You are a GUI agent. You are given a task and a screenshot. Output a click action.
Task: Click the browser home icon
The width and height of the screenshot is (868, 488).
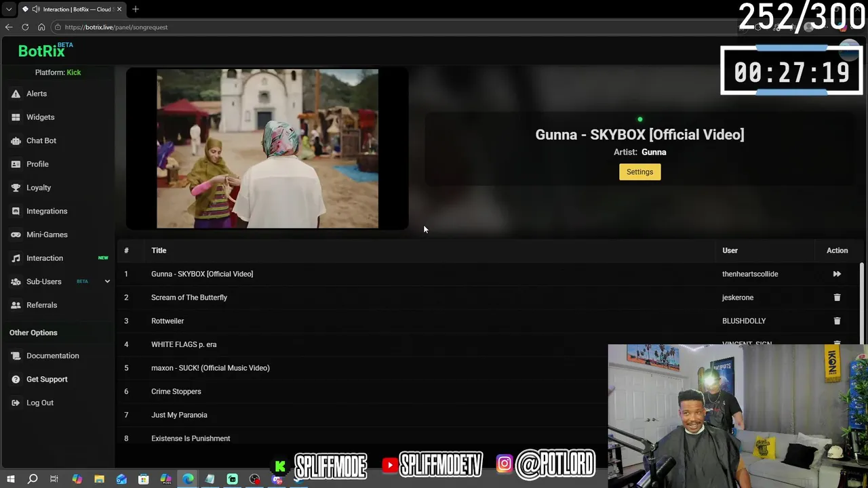pos(41,27)
